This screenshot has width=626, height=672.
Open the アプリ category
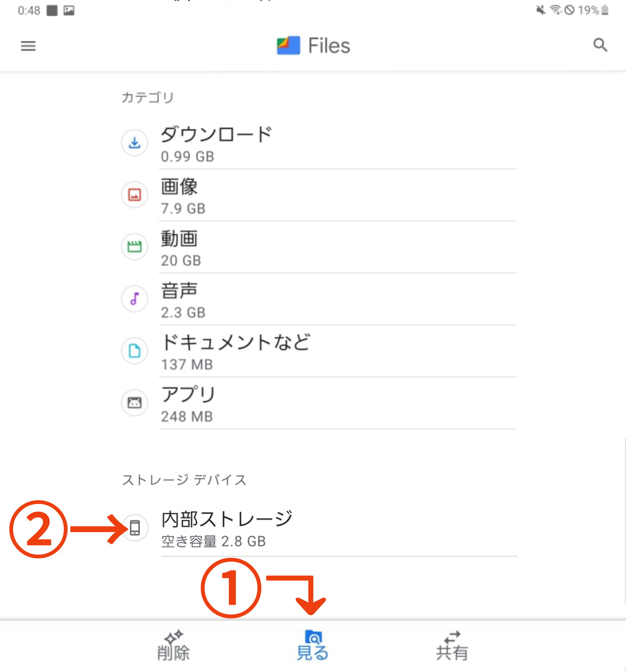319,404
